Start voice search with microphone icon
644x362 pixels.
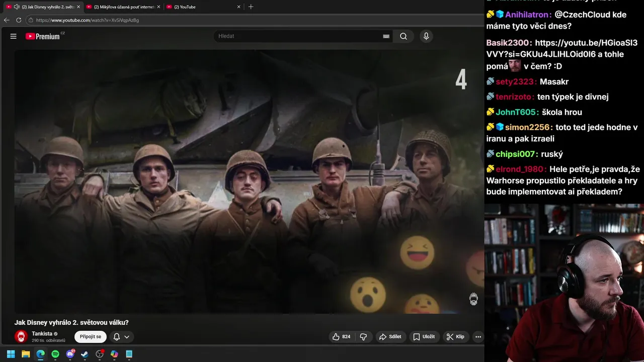(426, 36)
